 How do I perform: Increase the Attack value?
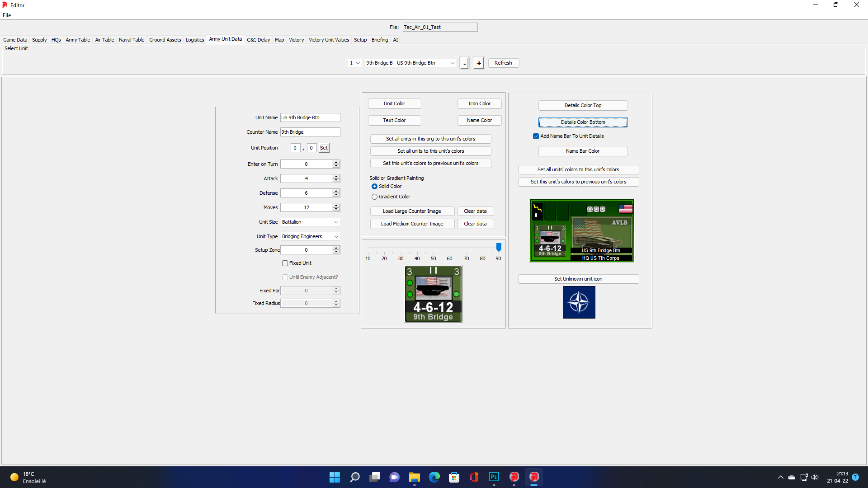click(x=336, y=176)
